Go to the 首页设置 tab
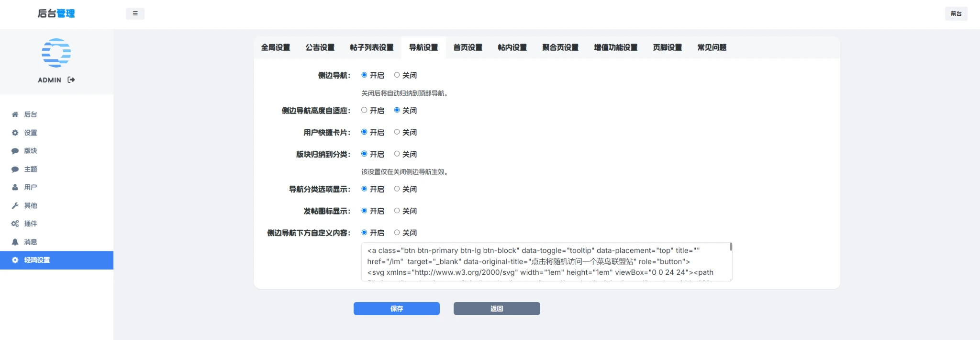980x340 pixels. [x=468, y=47]
